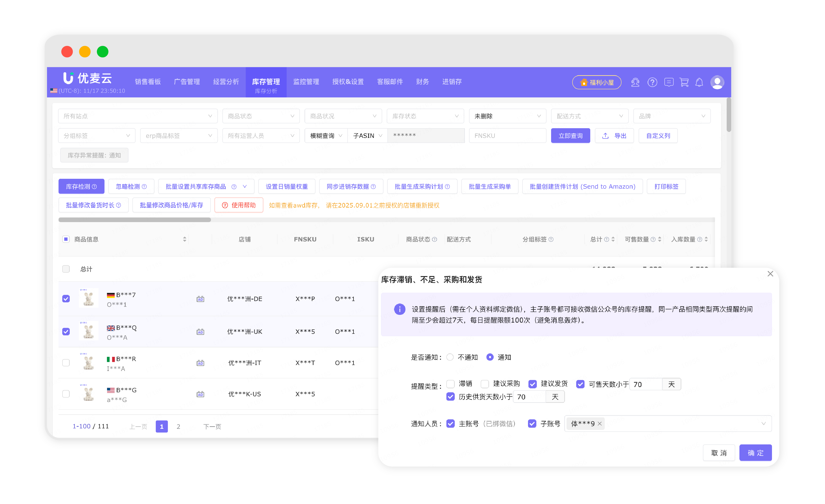Close the inventory reminder dialog
Screen dimensions: 825x504
point(770,274)
